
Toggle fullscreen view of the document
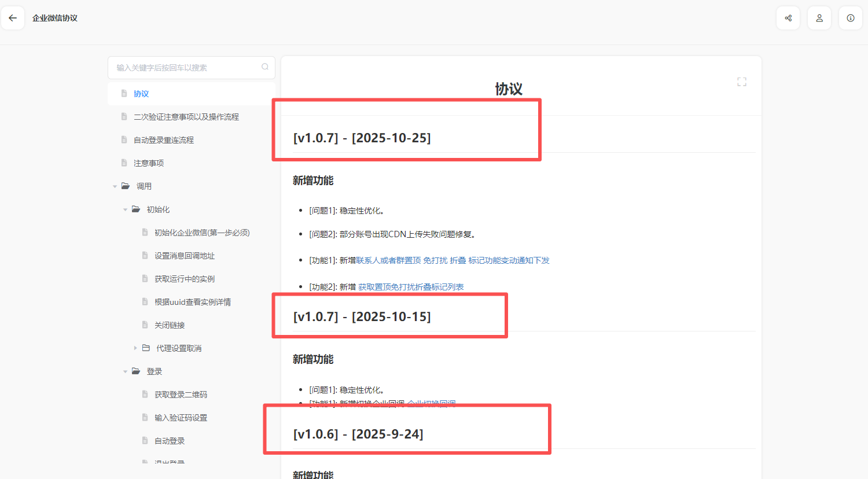(x=742, y=82)
